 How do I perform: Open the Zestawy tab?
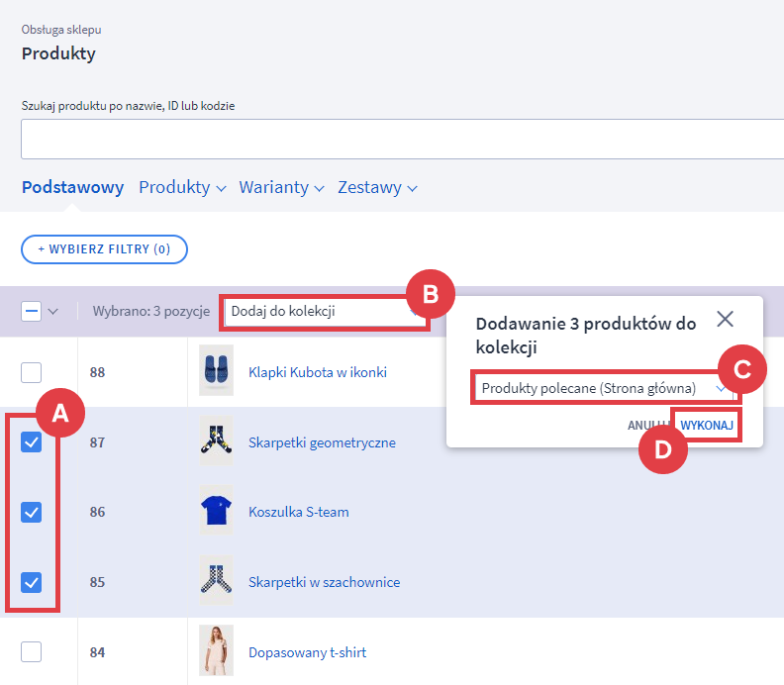pyautogui.click(x=377, y=188)
